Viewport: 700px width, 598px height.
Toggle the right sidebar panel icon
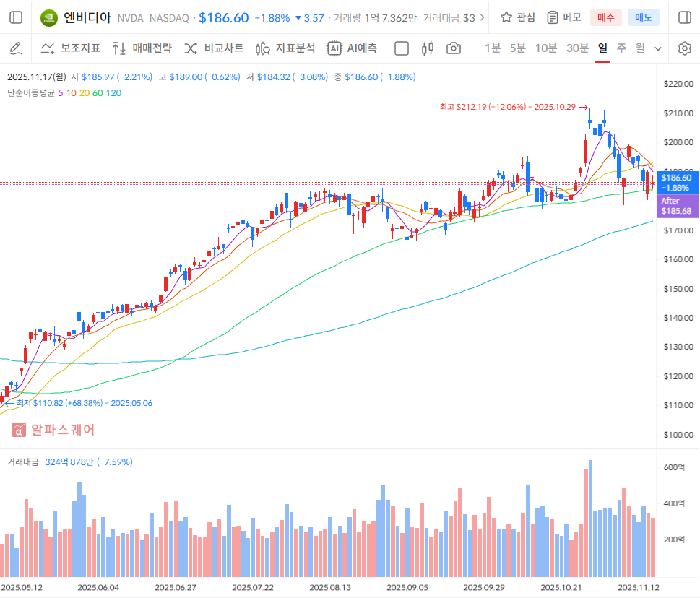coord(684,17)
